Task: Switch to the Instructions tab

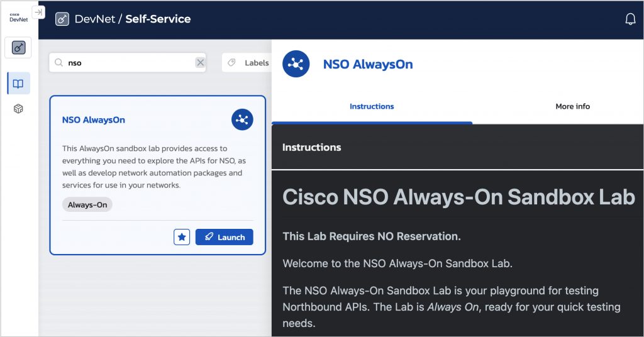Action: [372, 106]
